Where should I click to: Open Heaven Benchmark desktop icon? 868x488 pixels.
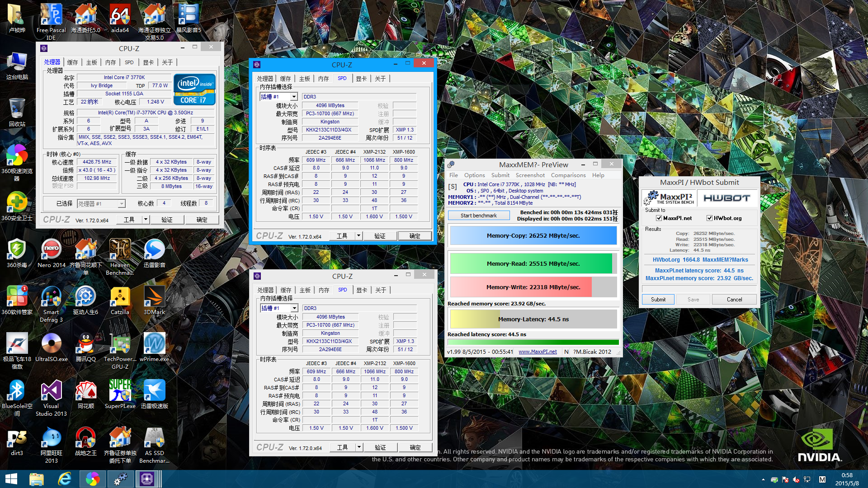(x=120, y=257)
